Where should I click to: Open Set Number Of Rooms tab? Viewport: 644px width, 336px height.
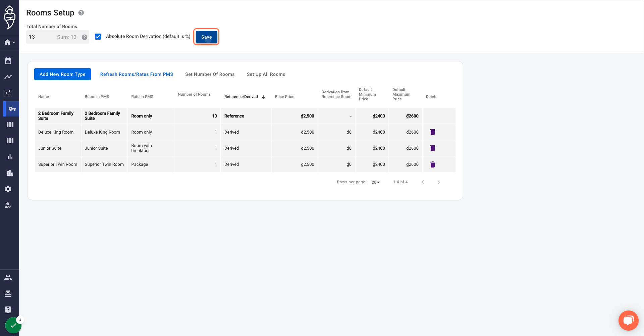[210, 74]
